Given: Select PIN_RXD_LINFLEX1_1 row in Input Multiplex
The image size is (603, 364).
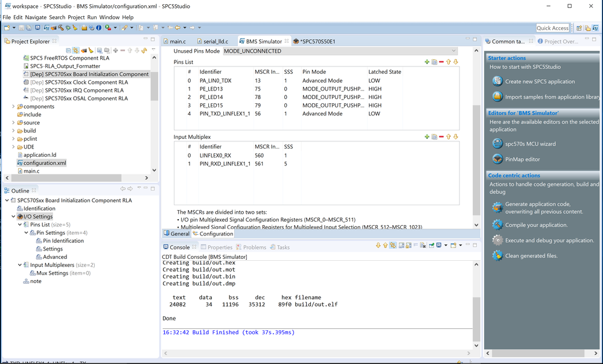Looking at the screenshot, I should click(x=316, y=164).
